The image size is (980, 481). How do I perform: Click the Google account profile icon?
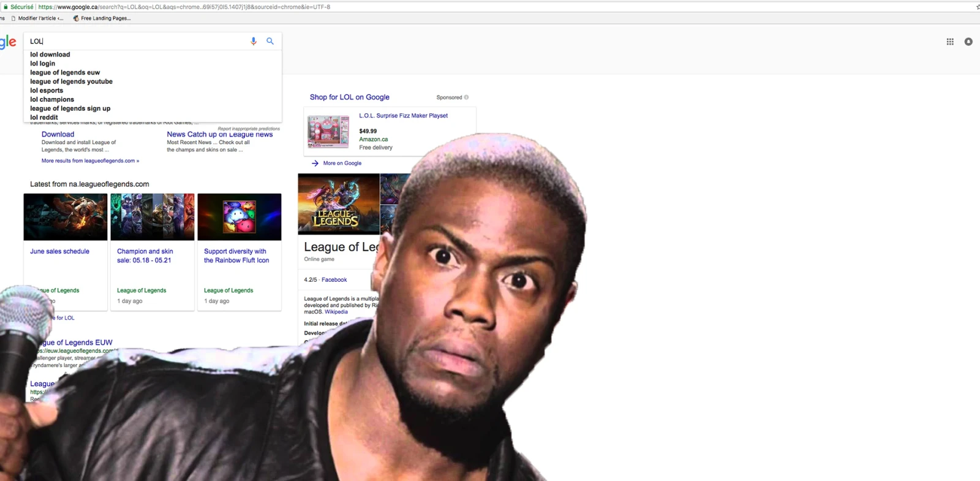point(968,42)
